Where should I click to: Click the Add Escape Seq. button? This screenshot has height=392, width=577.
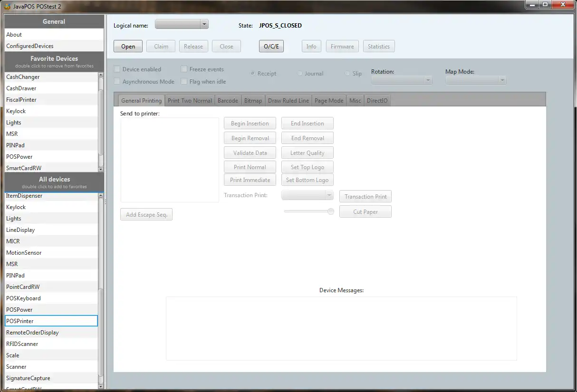coord(146,214)
